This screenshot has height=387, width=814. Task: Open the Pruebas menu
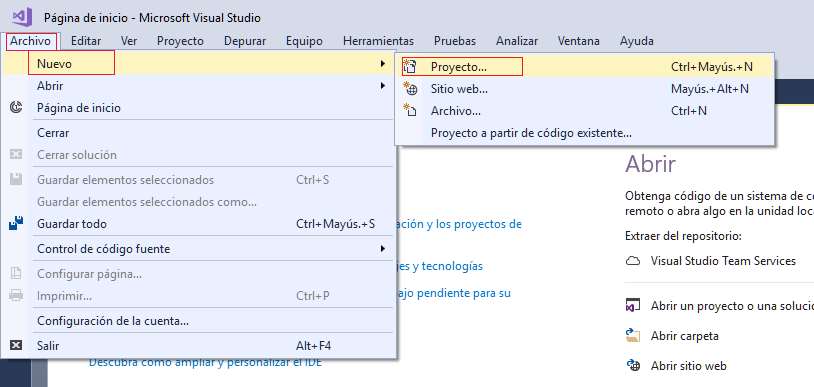455,41
